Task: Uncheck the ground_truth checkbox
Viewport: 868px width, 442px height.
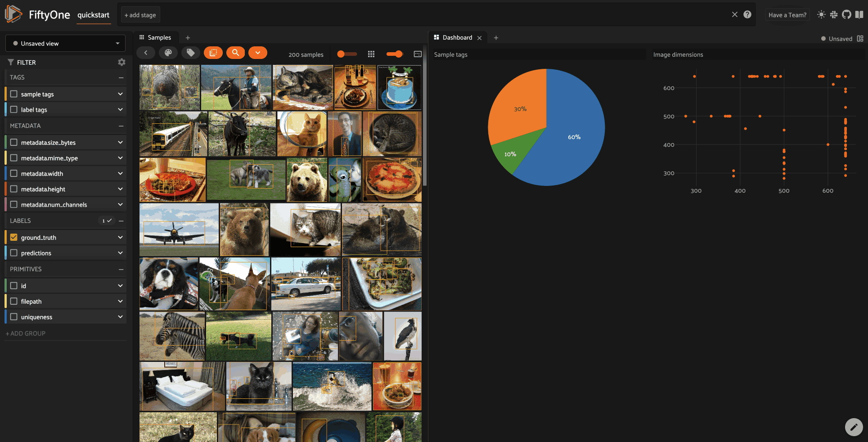Action: [14, 237]
